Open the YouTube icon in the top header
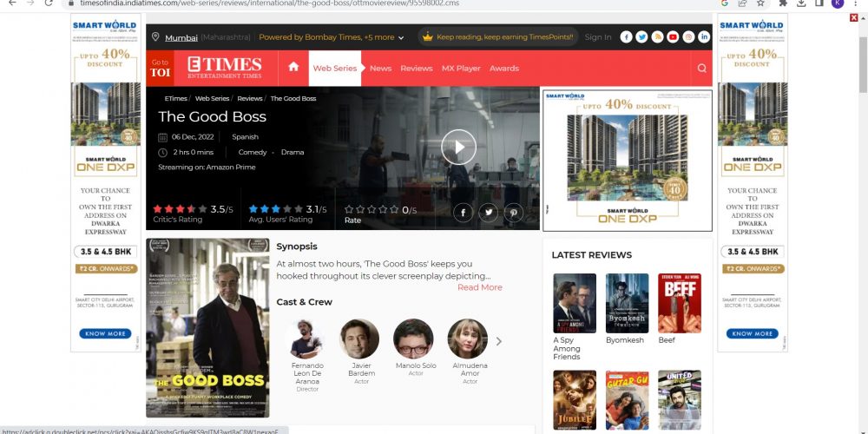This screenshot has width=868, height=434. [x=673, y=37]
